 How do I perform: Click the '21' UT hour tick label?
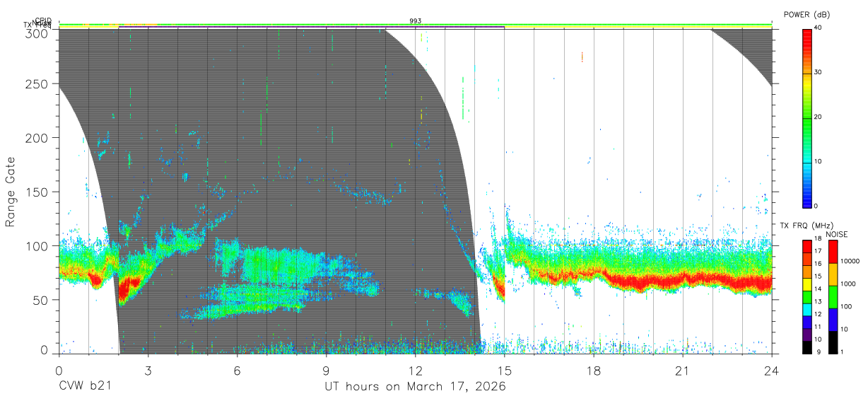click(x=683, y=371)
